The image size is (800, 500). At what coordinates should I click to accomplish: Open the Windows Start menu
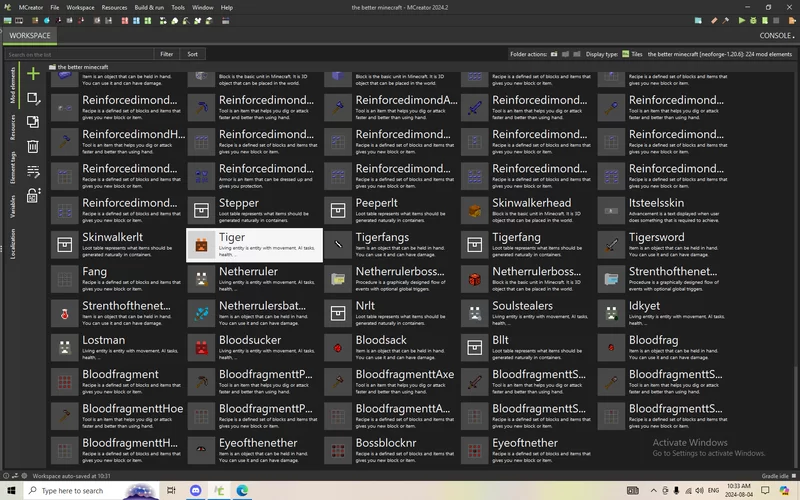11,490
